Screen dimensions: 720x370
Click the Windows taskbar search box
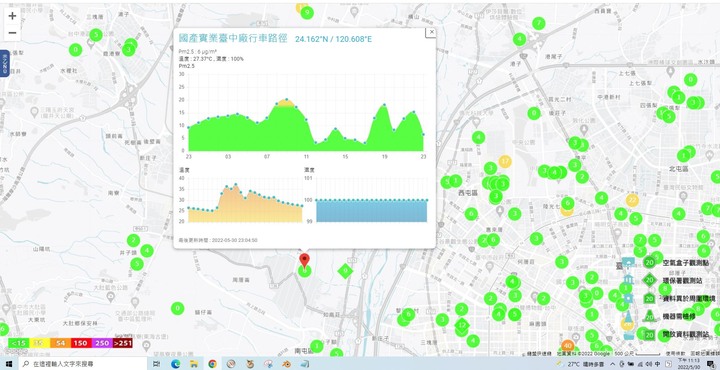point(84,364)
